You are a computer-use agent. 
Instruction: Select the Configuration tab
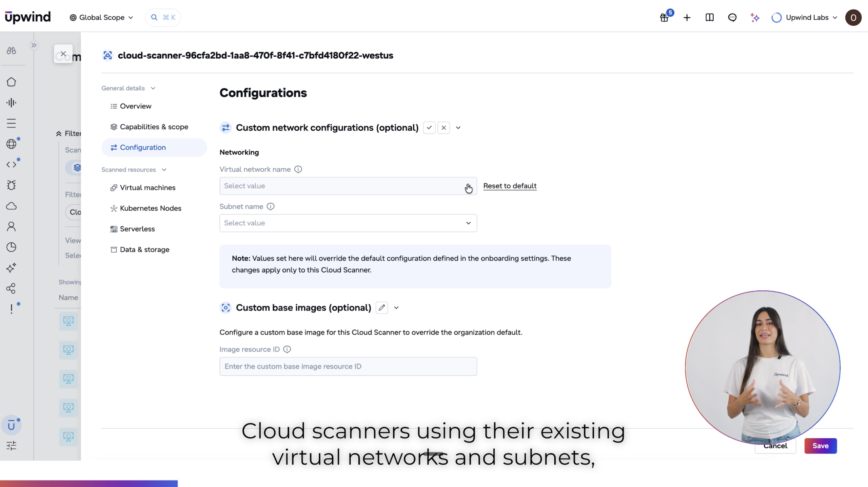tap(154, 148)
